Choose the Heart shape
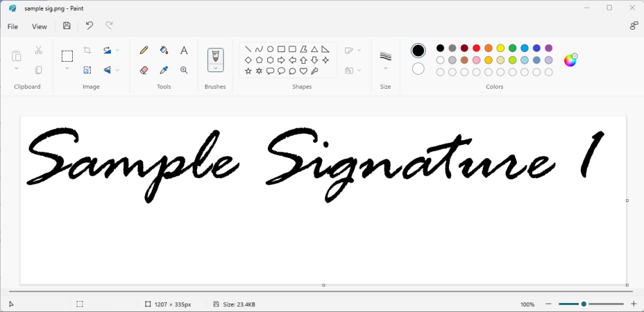Image resolution: width=644 pixels, height=312 pixels. click(303, 71)
